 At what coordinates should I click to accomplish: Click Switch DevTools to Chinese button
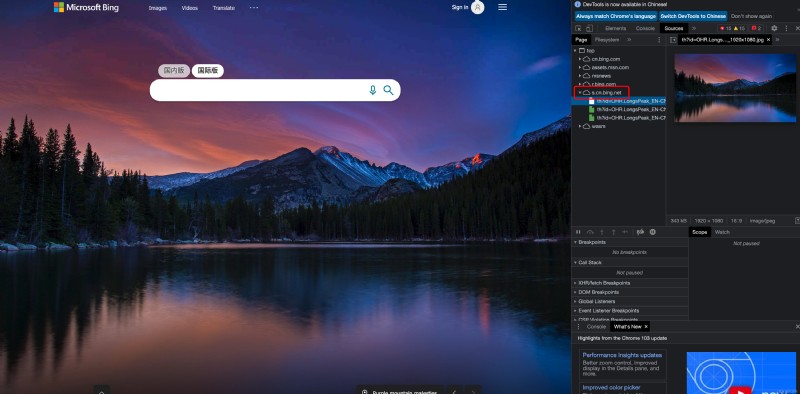tap(693, 16)
